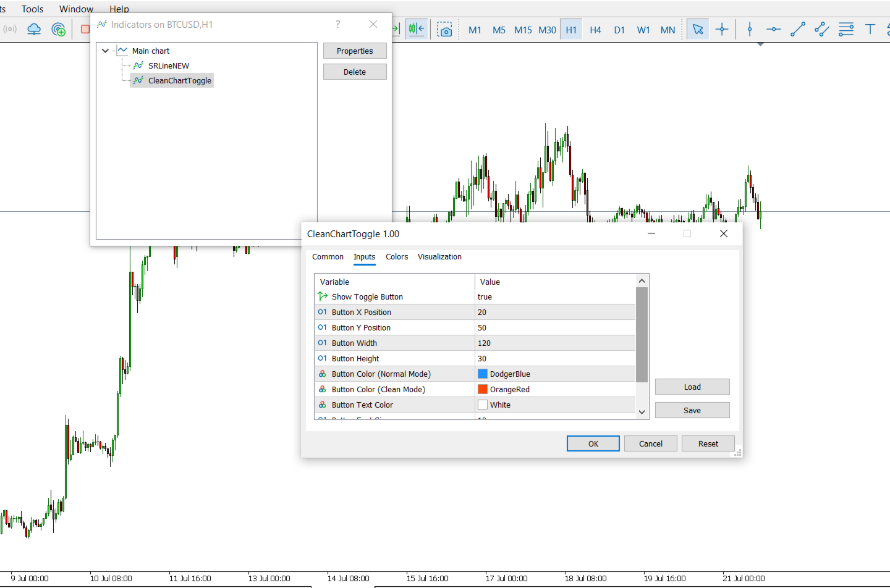Image resolution: width=890 pixels, height=588 pixels.
Task: Click the Properties button for selected indicator
Action: 355,51
